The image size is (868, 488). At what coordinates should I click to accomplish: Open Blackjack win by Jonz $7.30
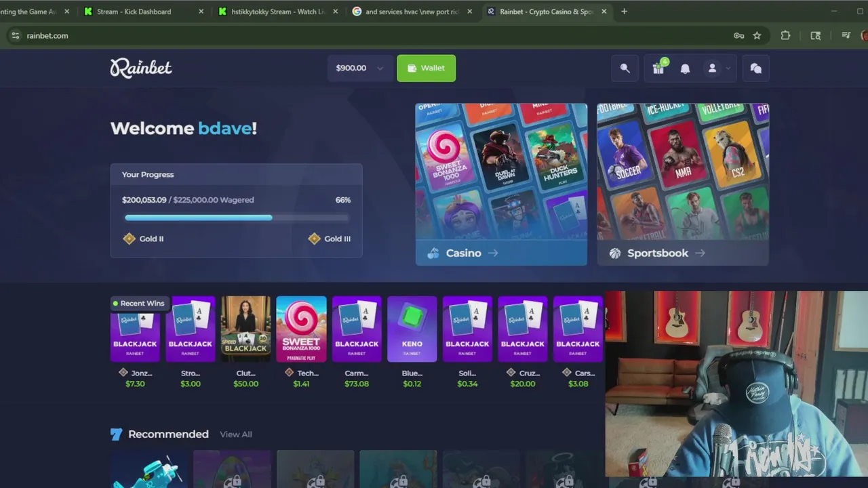click(135, 329)
